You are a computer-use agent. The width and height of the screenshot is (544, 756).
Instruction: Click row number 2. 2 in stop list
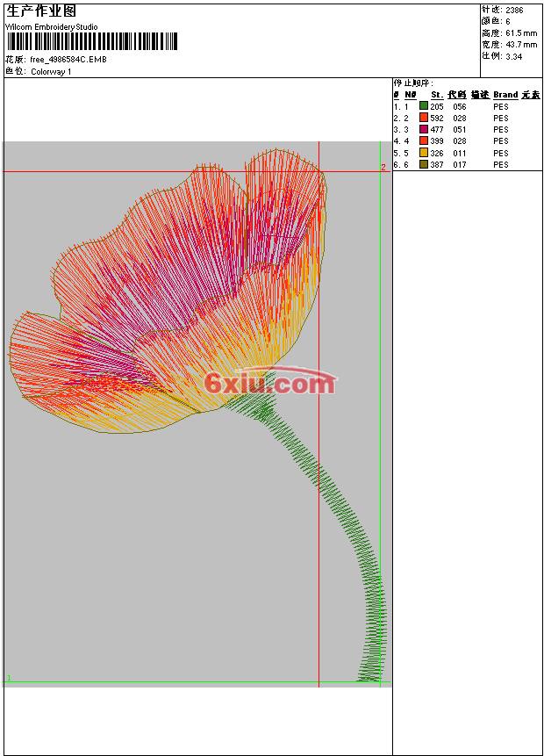401,119
